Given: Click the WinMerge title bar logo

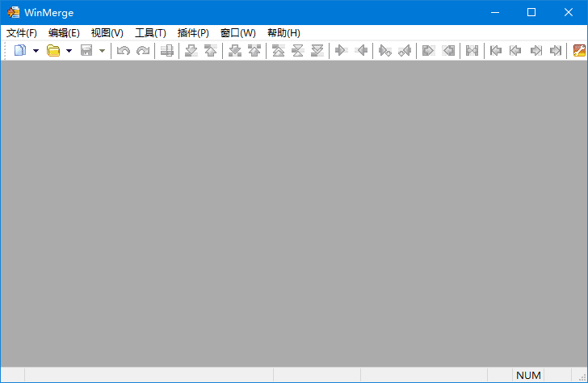Looking at the screenshot, I should (14, 12).
